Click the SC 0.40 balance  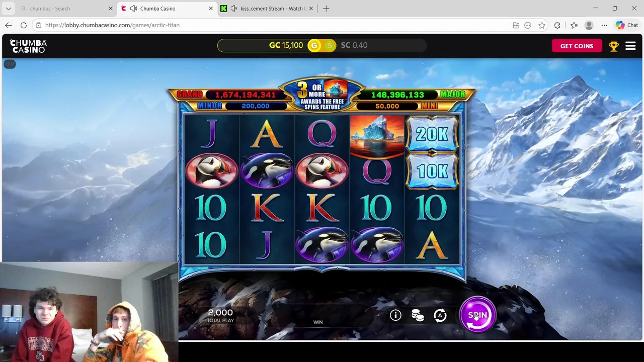pos(354,45)
